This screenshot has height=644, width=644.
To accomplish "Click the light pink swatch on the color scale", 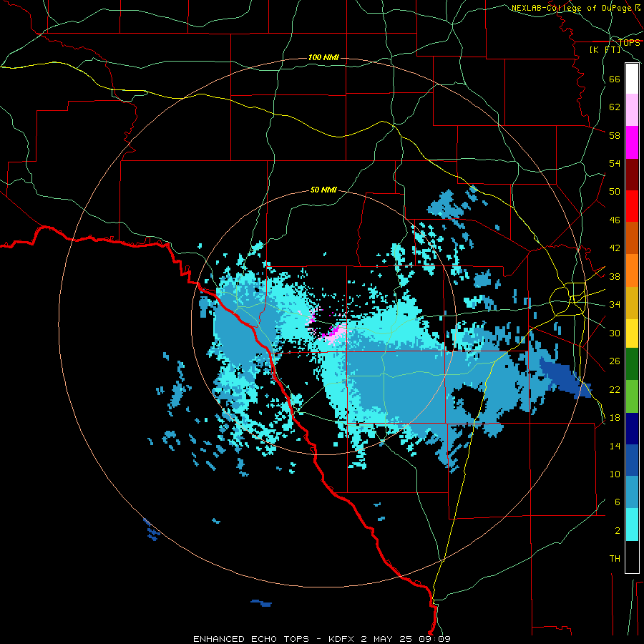I will tap(632, 110).
